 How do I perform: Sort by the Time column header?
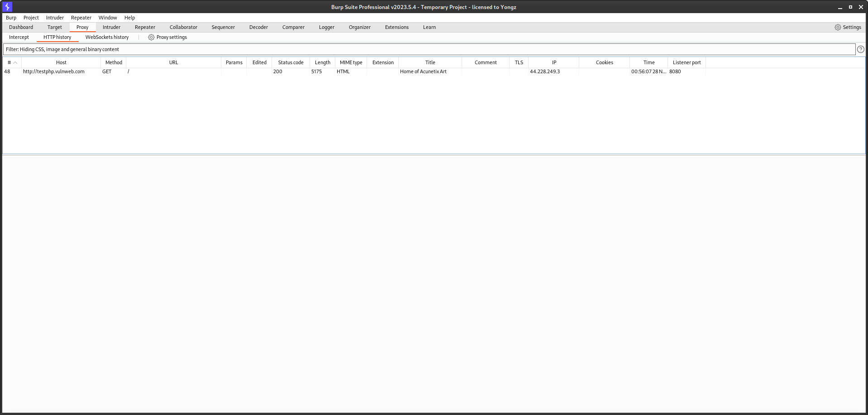coord(649,62)
